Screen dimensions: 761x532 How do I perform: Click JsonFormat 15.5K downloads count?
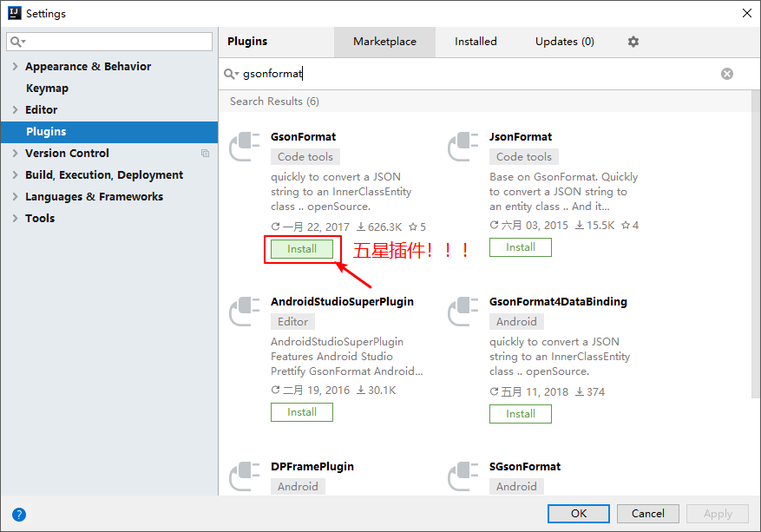coord(595,226)
